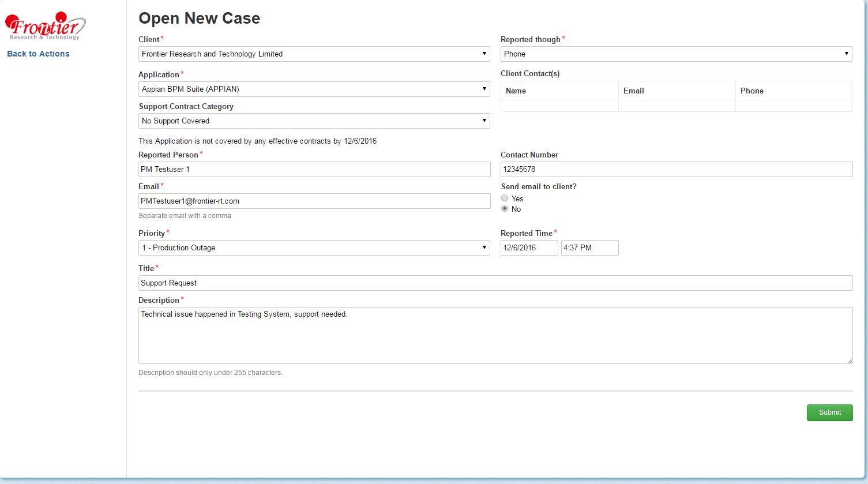Focus the Contact Number field
868x484 pixels.
tap(676, 170)
